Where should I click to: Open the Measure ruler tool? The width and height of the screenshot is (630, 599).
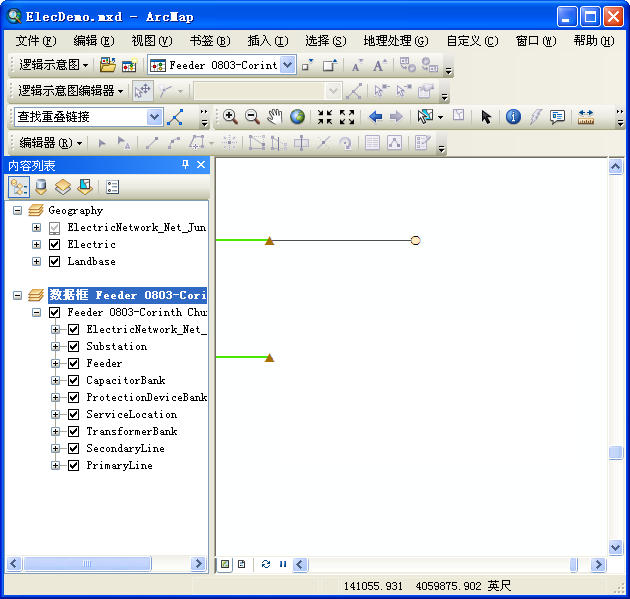coord(586,117)
